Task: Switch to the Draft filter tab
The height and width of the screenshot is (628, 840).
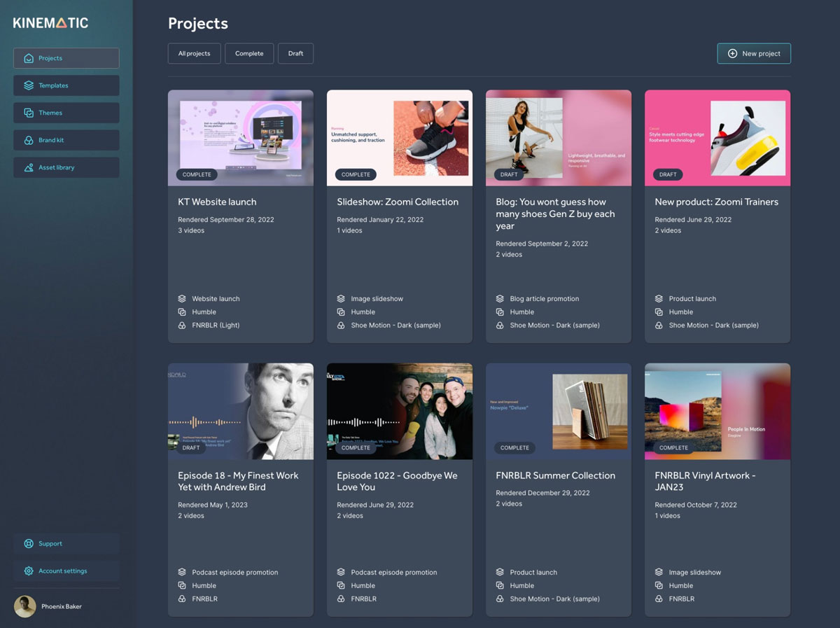Action: click(295, 53)
